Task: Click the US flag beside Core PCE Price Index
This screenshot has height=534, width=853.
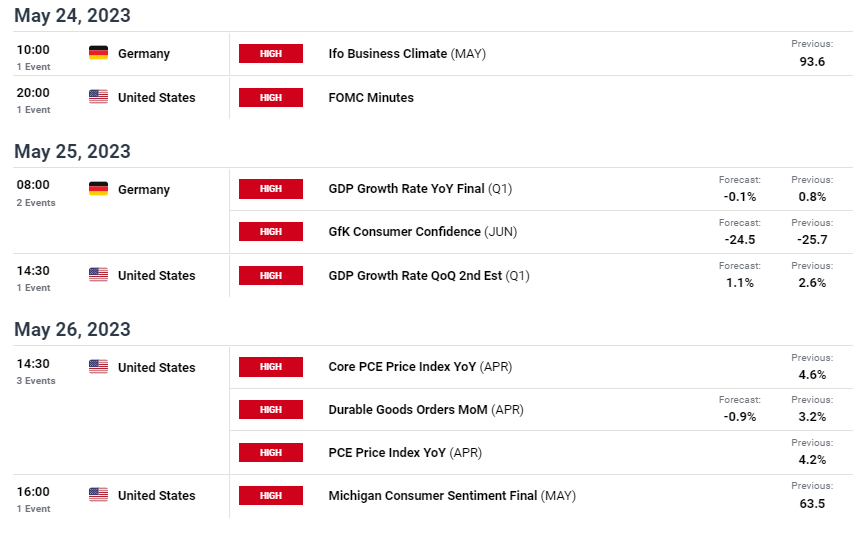Action: (x=98, y=367)
